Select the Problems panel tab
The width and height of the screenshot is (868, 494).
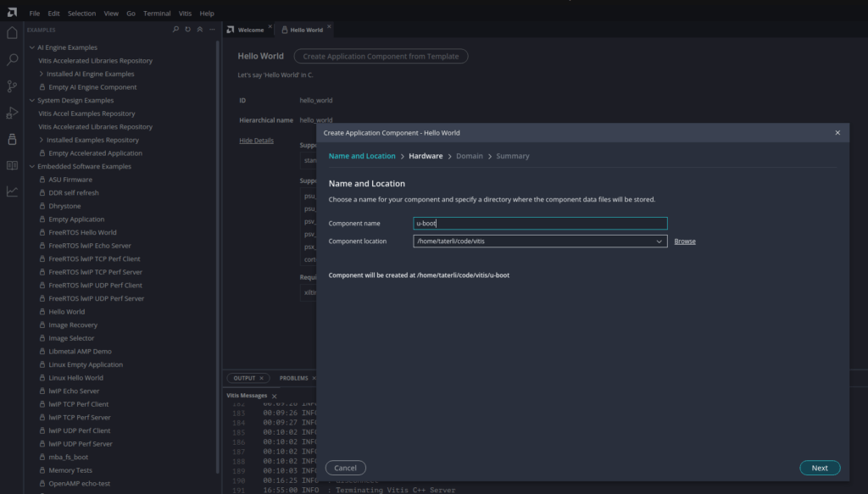coord(294,379)
